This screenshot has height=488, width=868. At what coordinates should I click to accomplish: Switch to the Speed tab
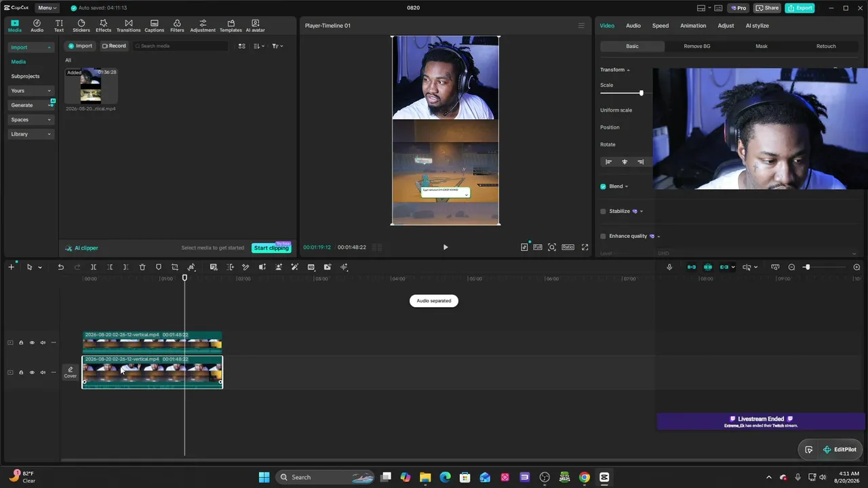click(660, 26)
